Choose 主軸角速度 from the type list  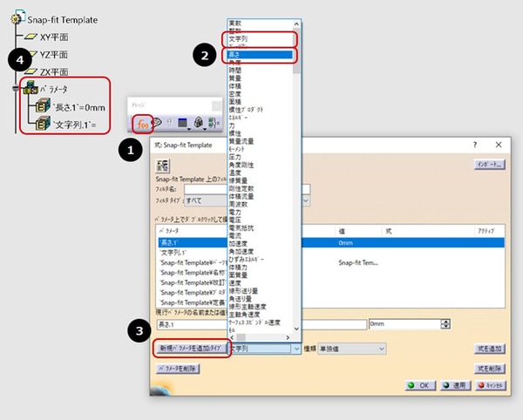click(244, 315)
